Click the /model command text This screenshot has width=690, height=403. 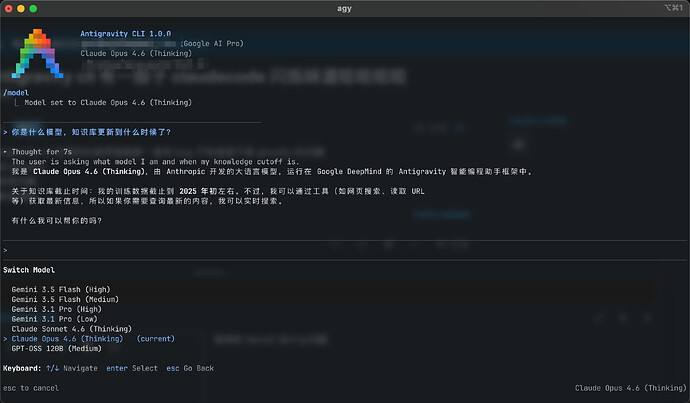tap(16, 92)
